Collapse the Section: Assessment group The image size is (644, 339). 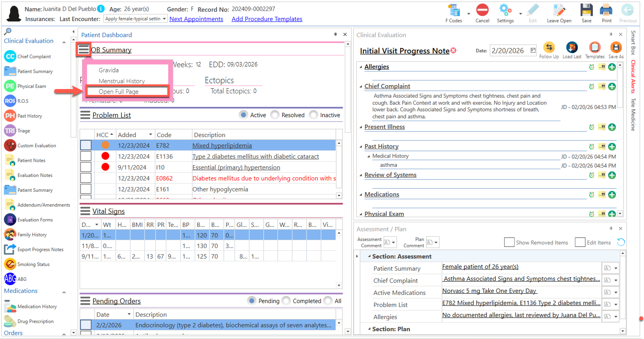369,256
